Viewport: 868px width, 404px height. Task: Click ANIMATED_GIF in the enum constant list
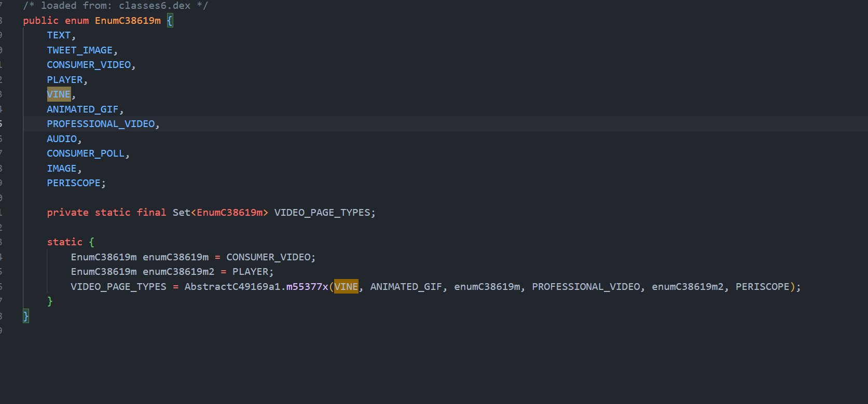82,109
